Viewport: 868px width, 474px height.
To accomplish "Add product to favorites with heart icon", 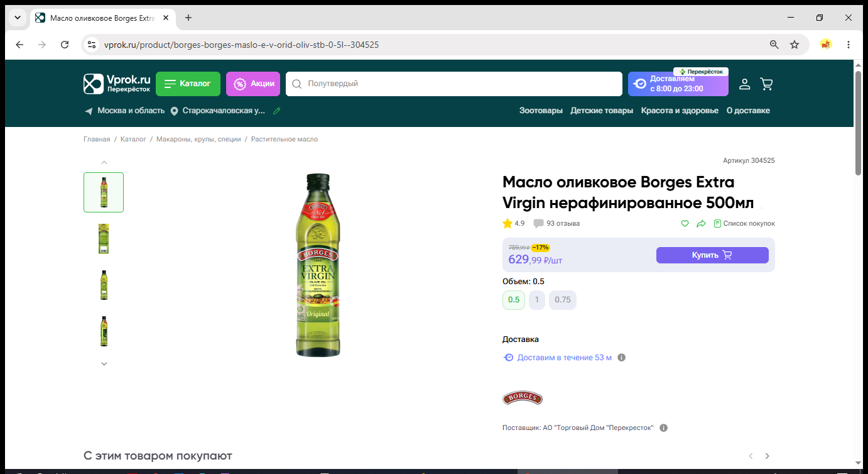I will click(x=685, y=223).
